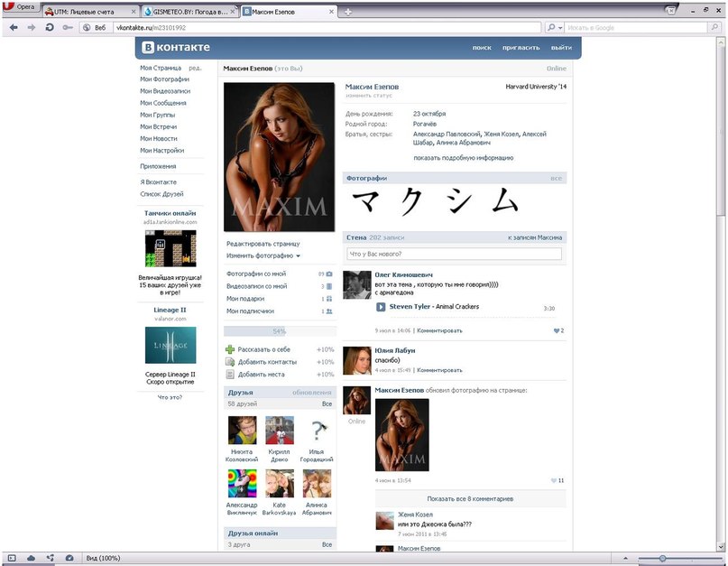
Task: Adjust the zoom slider in status bar
Action: pos(663,559)
